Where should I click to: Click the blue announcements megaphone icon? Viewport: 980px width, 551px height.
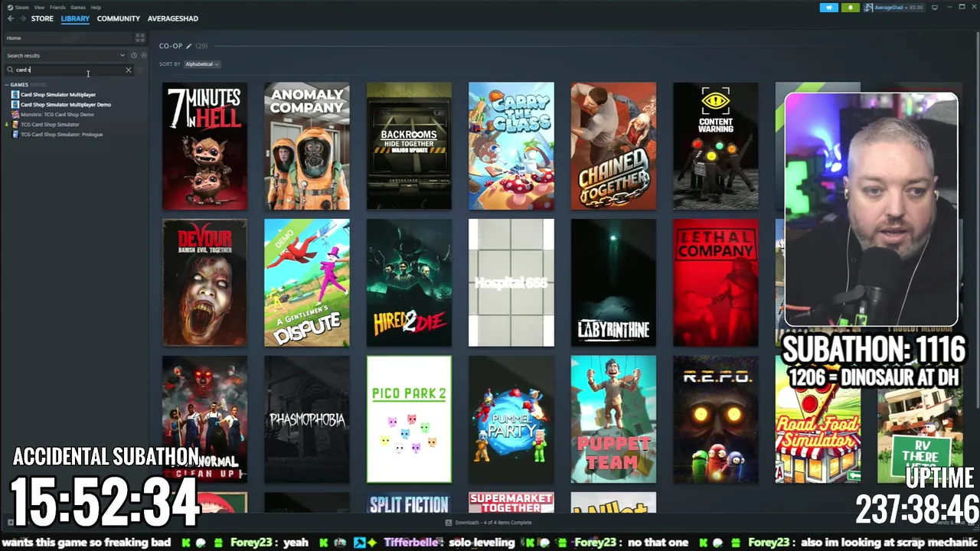[x=829, y=8]
